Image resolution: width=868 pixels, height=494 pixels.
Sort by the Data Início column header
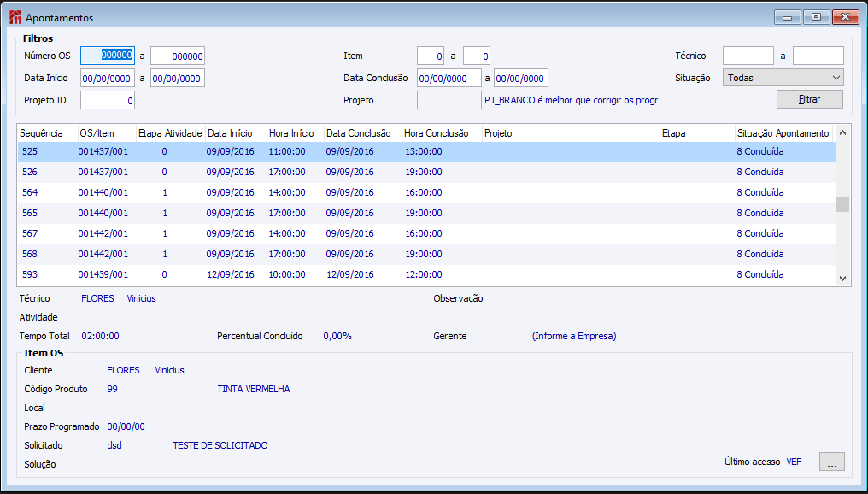pyautogui.click(x=231, y=133)
